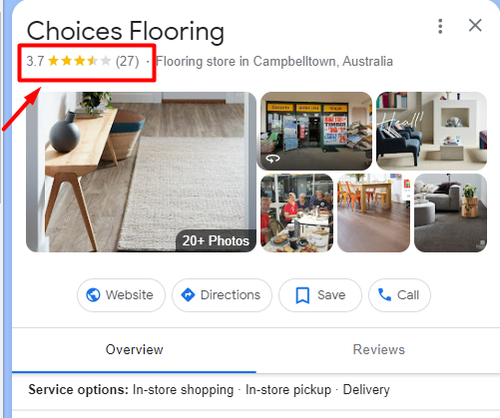
Task: View the 20+ Photos main image
Action: point(141,172)
